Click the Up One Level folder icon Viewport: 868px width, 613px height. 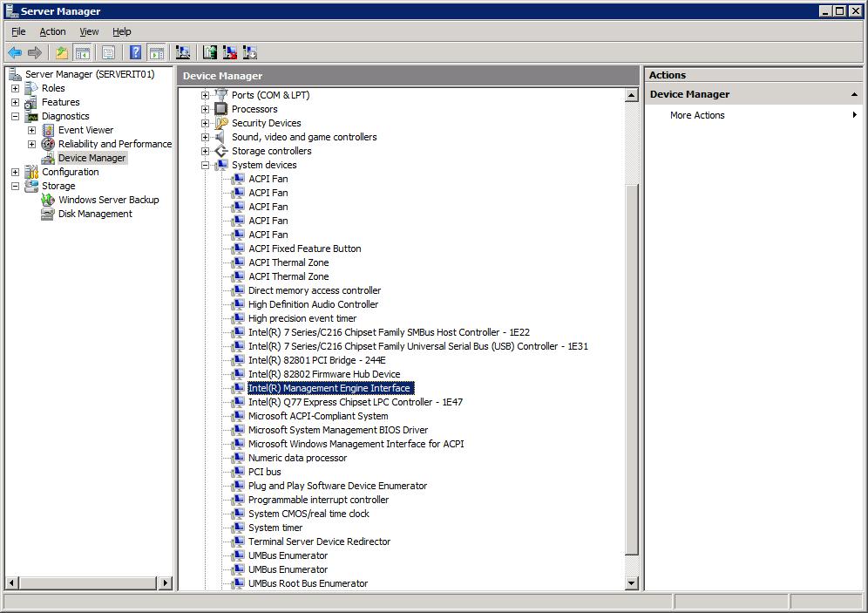coord(62,52)
